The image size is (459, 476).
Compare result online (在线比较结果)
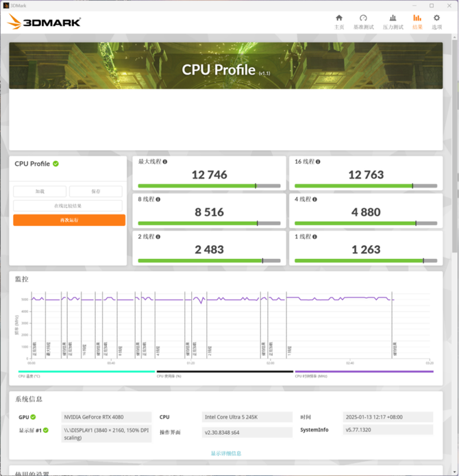pyautogui.click(x=68, y=205)
